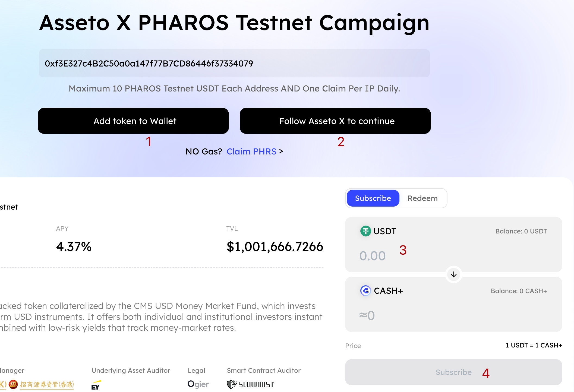This screenshot has height=392, width=574.
Task: Click the disabled Subscribe submit button
Action: click(x=453, y=372)
